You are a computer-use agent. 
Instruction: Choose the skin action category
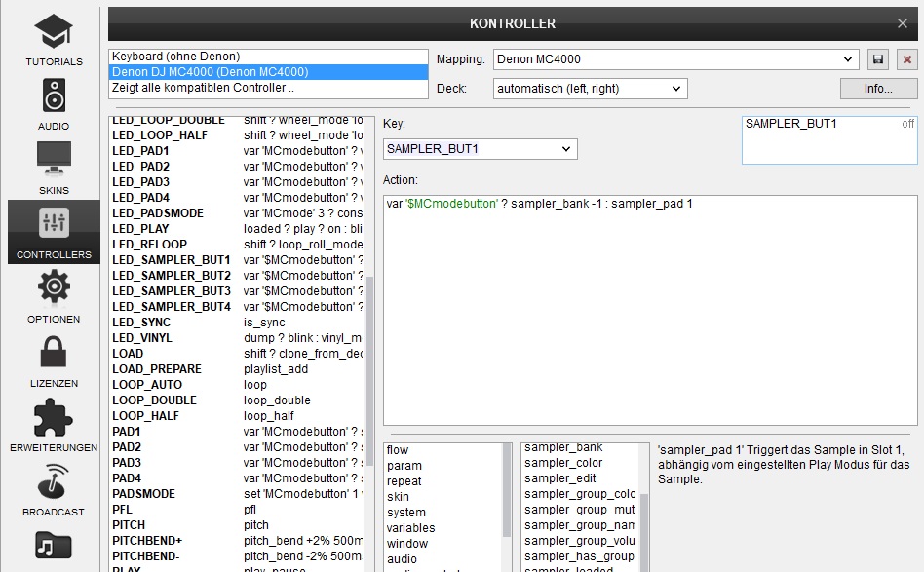443,497
